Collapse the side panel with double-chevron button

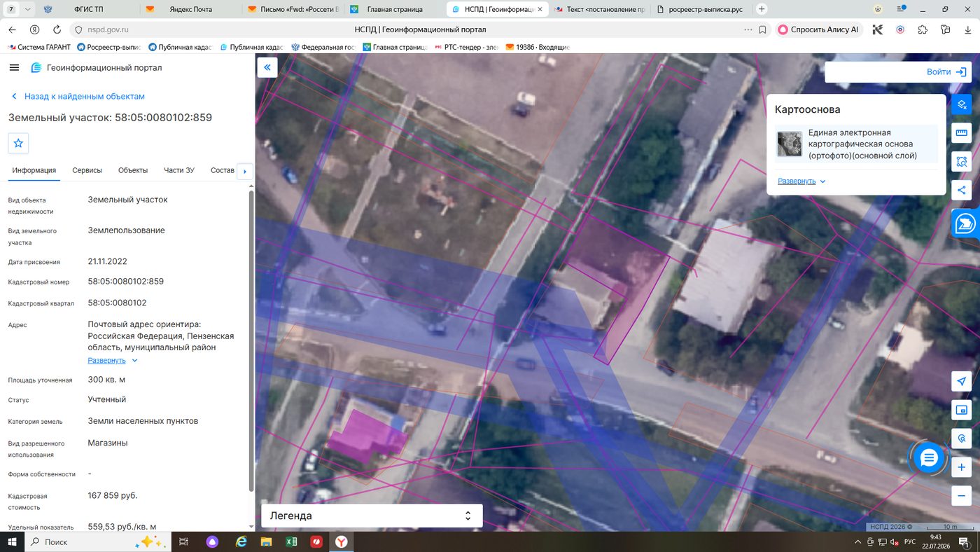coord(267,67)
